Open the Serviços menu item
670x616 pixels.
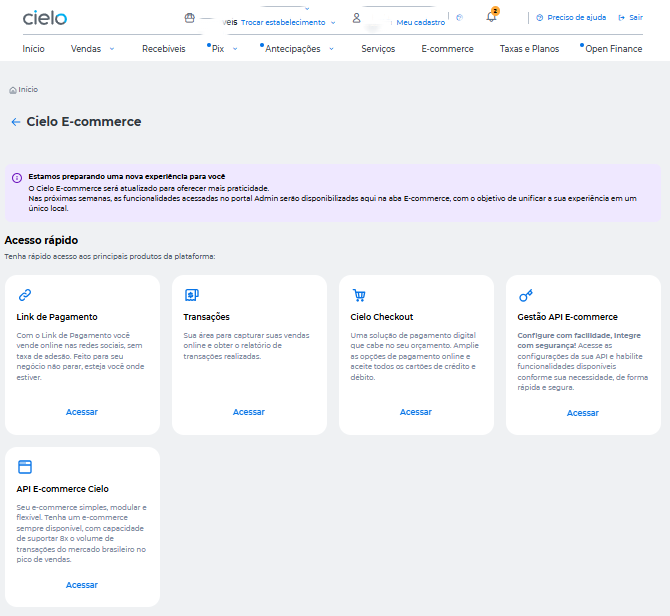coord(378,49)
